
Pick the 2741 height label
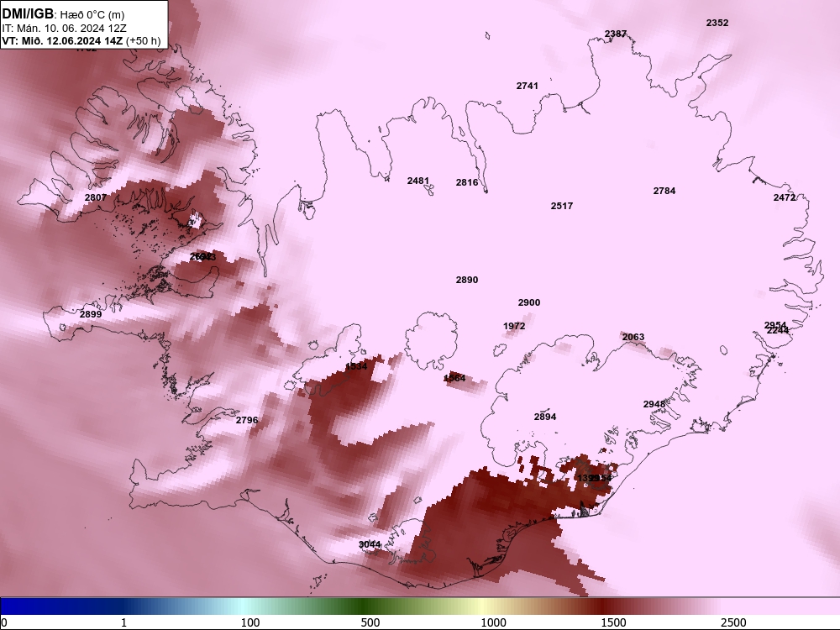click(528, 86)
